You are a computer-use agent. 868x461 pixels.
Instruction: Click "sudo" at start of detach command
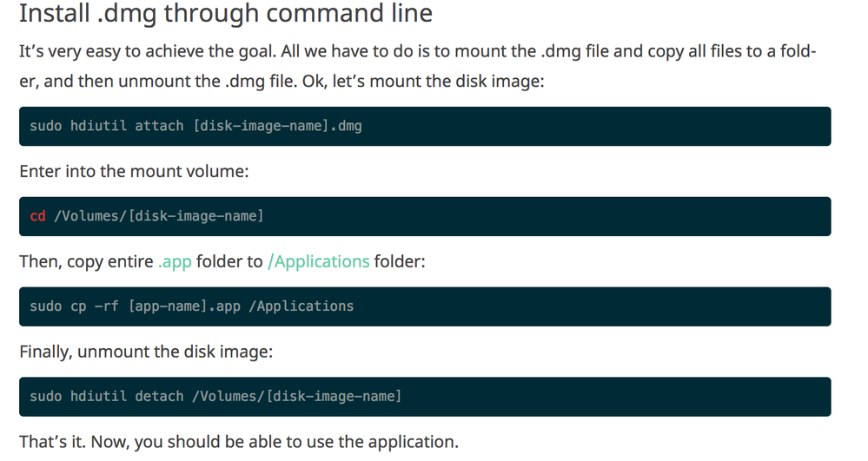45,397
